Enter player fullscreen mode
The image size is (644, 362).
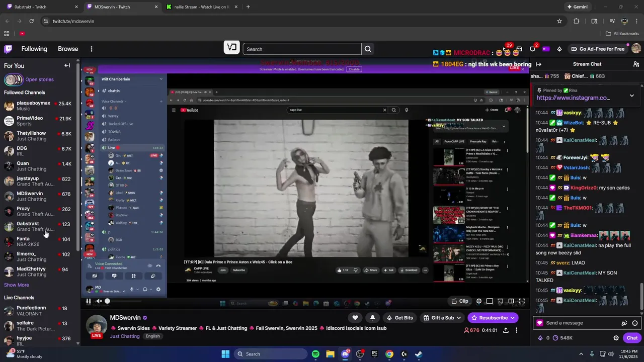click(x=522, y=301)
